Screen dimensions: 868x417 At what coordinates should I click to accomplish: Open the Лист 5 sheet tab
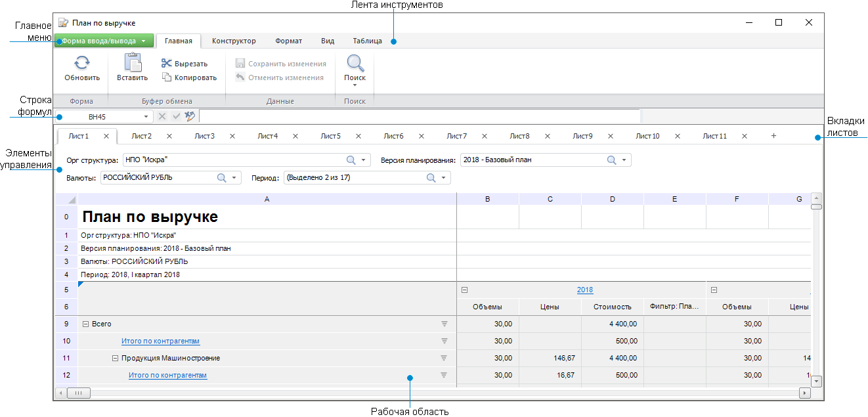tap(330, 135)
